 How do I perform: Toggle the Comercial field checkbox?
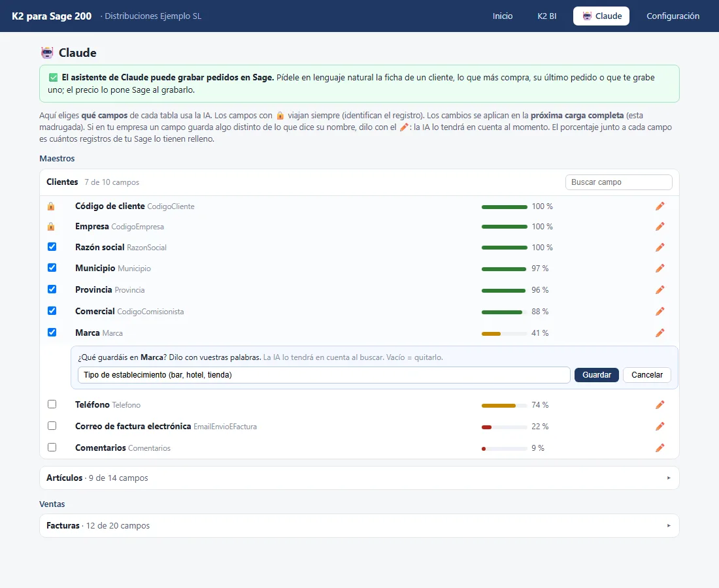click(x=52, y=311)
